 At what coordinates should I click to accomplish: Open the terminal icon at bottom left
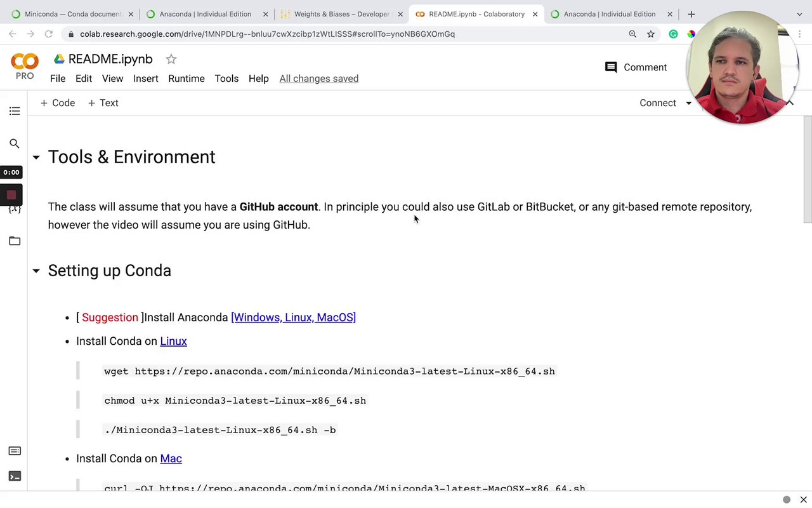(x=15, y=476)
